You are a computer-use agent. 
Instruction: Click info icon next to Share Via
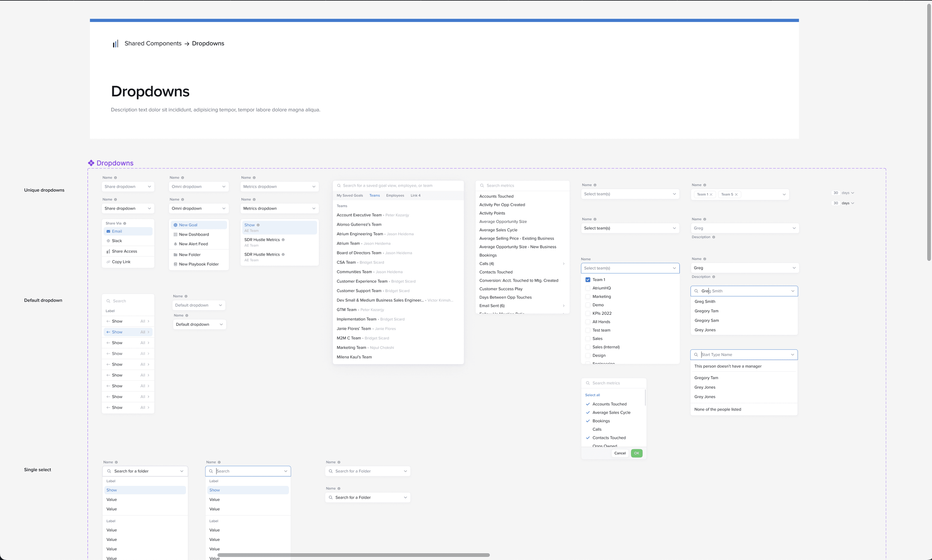pos(124,224)
